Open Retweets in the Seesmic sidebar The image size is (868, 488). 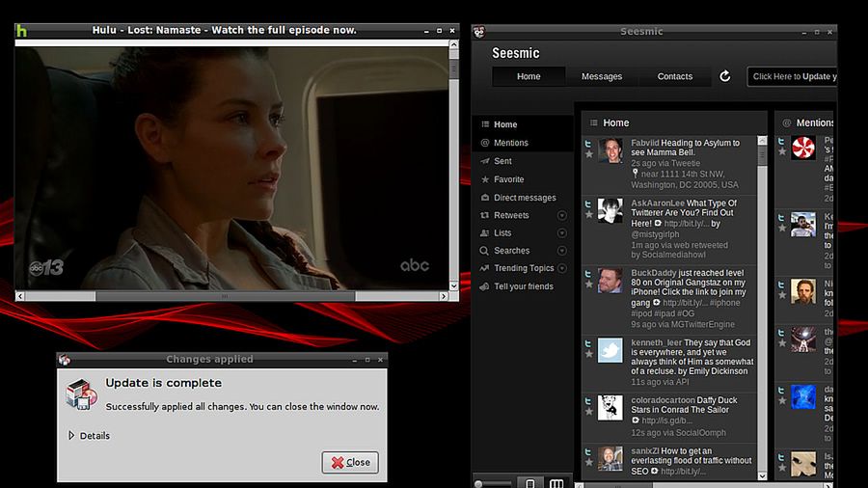[511, 215]
